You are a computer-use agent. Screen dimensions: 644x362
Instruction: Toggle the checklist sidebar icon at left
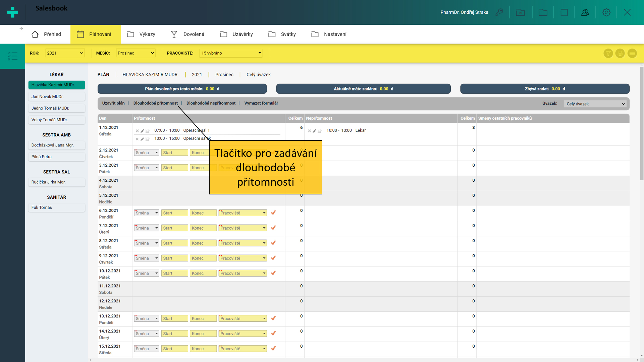(x=12, y=56)
